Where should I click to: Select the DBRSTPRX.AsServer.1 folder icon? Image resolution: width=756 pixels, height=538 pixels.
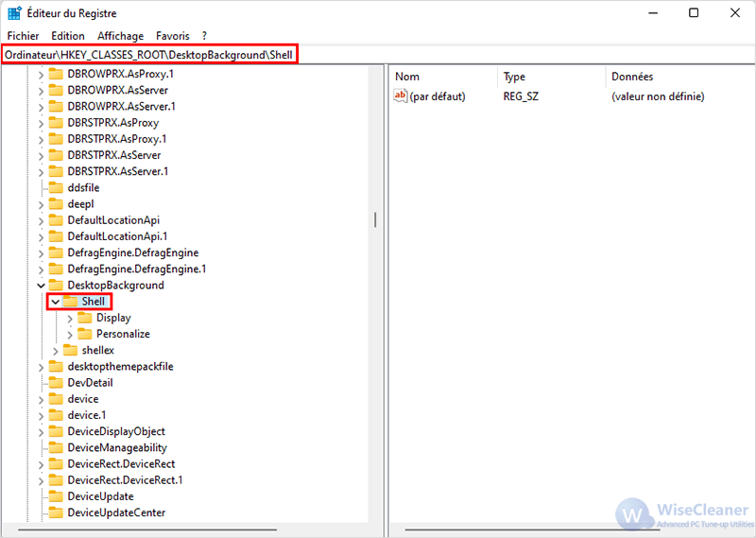56,171
